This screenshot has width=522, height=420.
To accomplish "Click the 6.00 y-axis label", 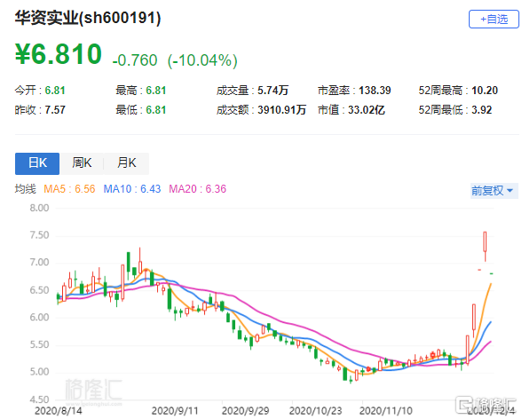I will [39, 317].
